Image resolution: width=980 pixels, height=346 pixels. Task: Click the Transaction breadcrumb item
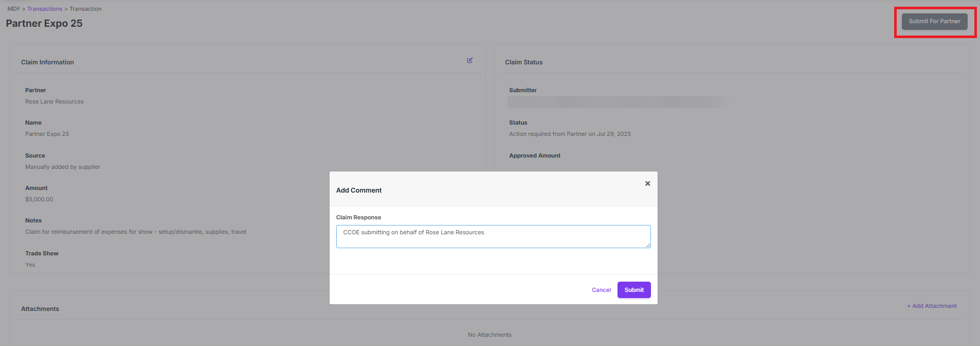[85, 9]
